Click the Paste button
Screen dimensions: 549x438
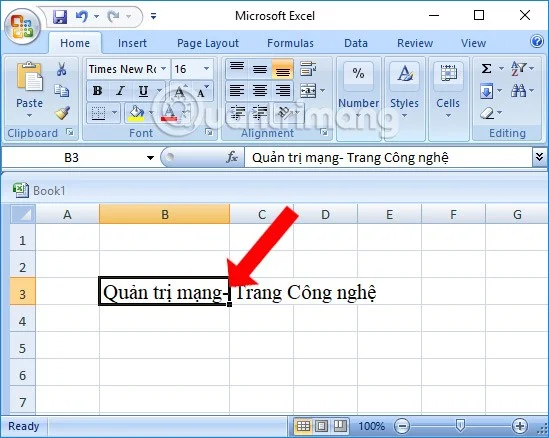(x=29, y=89)
